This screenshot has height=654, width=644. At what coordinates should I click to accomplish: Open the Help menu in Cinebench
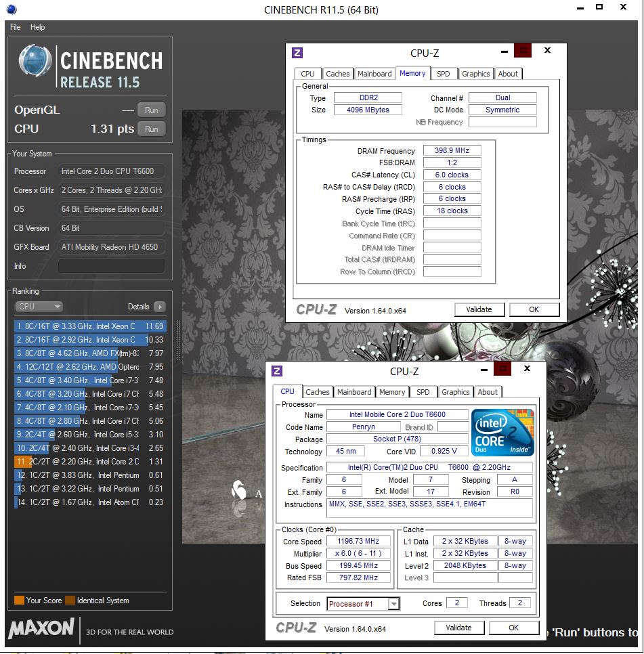pos(37,27)
